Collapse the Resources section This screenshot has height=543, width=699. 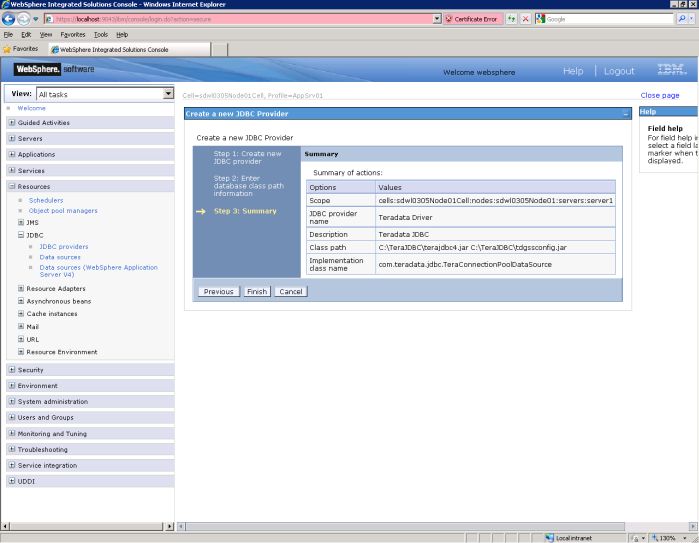[x=12, y=186]
